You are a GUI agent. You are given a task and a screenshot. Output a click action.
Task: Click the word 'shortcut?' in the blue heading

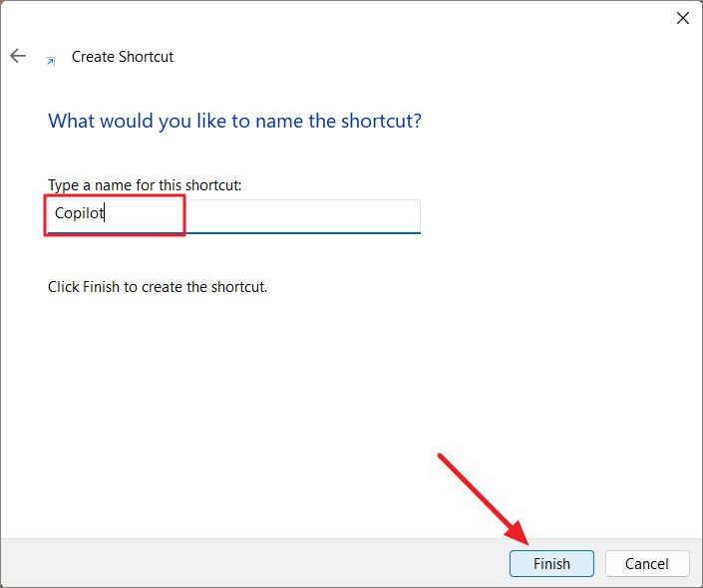(x=381, y=121)
